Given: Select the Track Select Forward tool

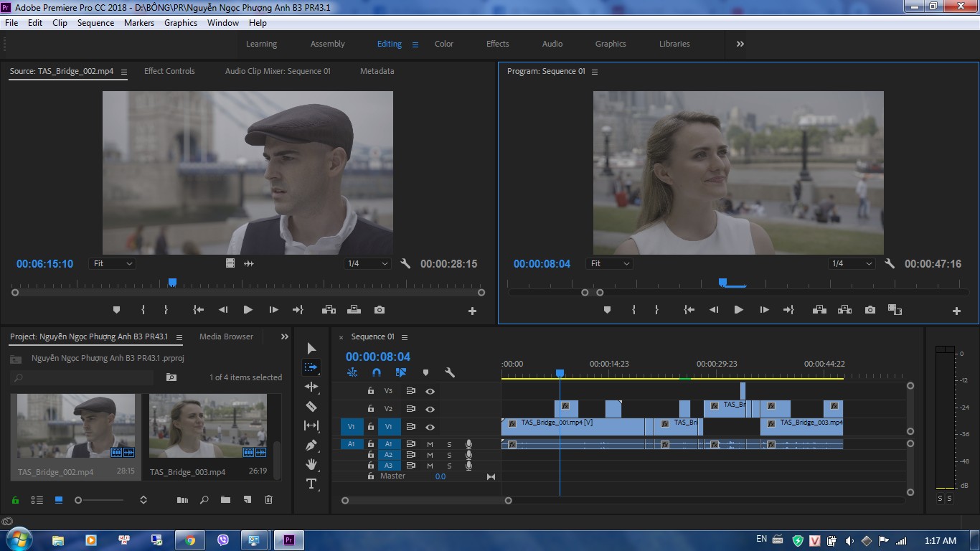Looking at the screenshot, I should pyautogui.click(x=311, y=367).
